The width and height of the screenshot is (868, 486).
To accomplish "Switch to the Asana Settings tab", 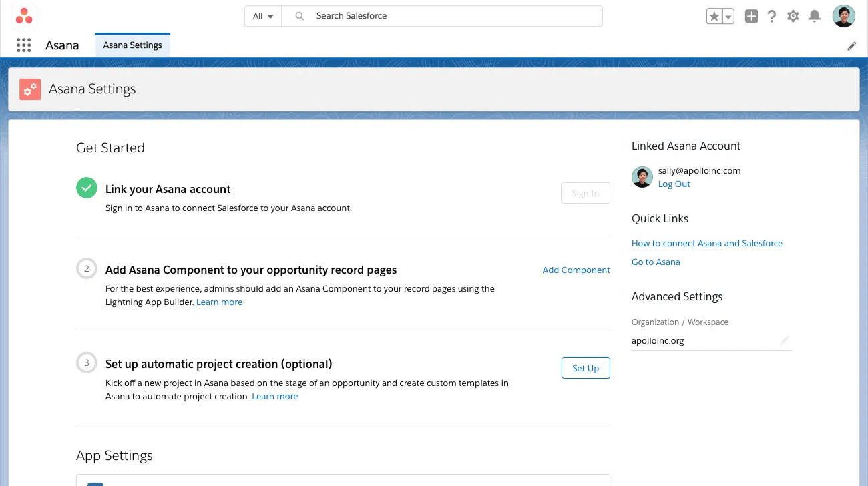I will click(132, 45).
